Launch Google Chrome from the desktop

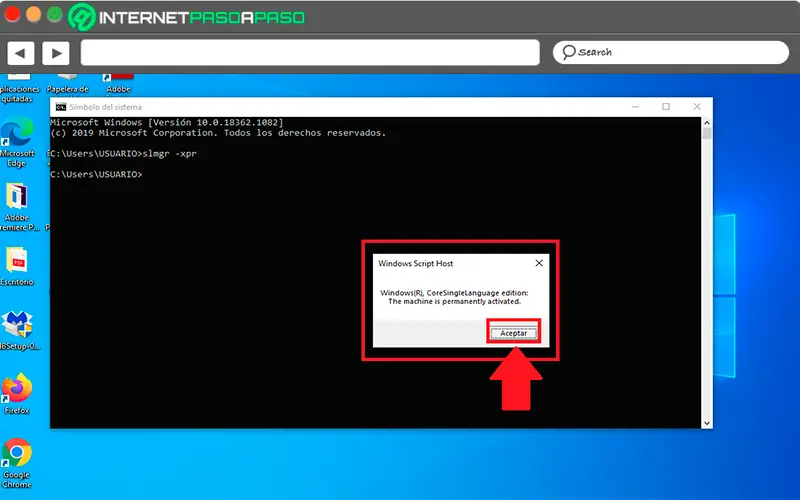click(17, 463)
